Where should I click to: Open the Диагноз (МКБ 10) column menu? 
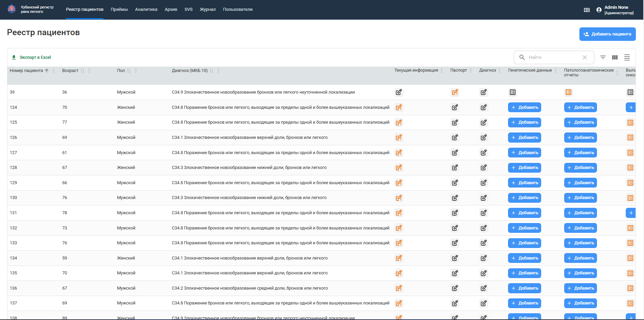click(x=218, y=71)
